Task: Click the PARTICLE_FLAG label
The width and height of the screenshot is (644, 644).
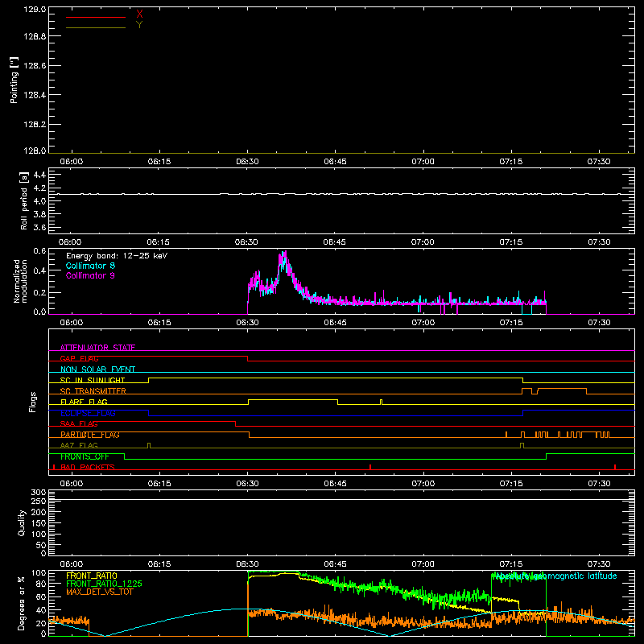Action: click(x=90, y=435)
